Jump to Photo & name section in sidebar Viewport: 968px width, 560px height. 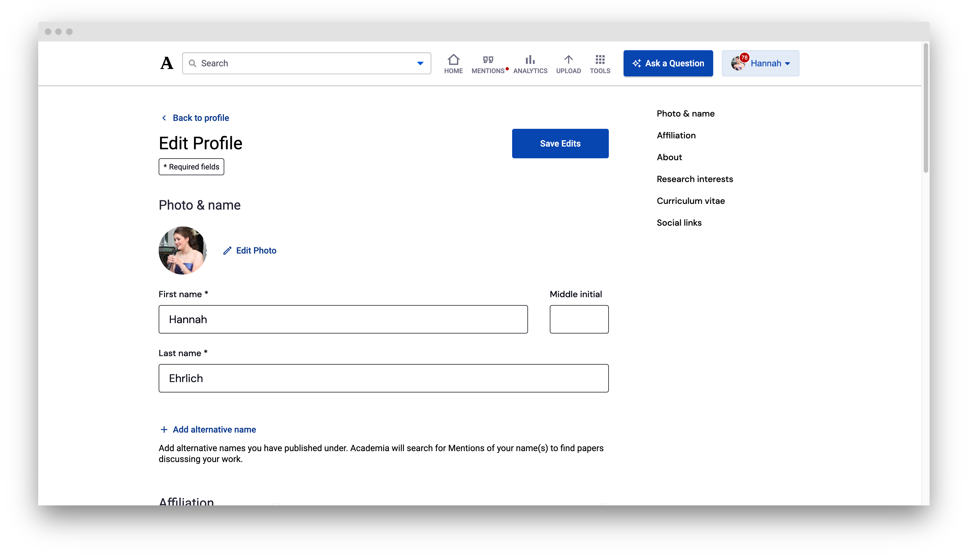pos(685,114)
